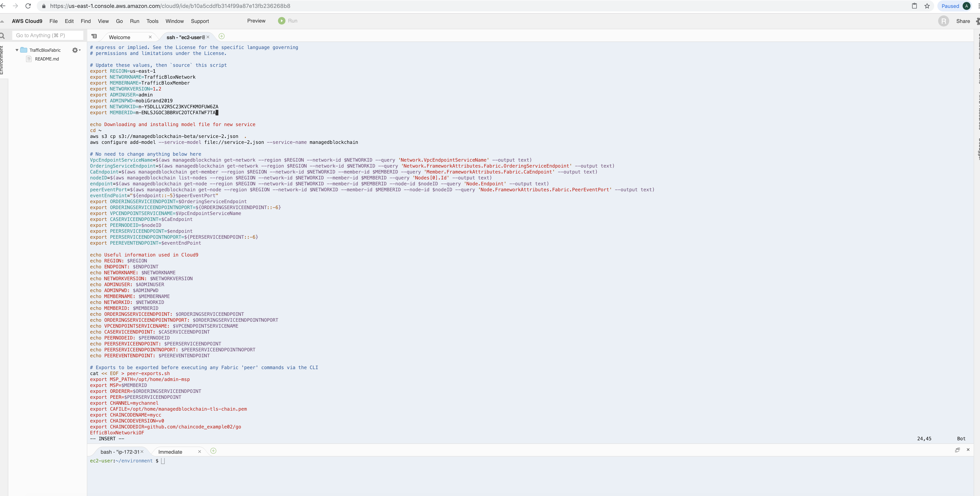Click the browser reload icon

point(28,6)
